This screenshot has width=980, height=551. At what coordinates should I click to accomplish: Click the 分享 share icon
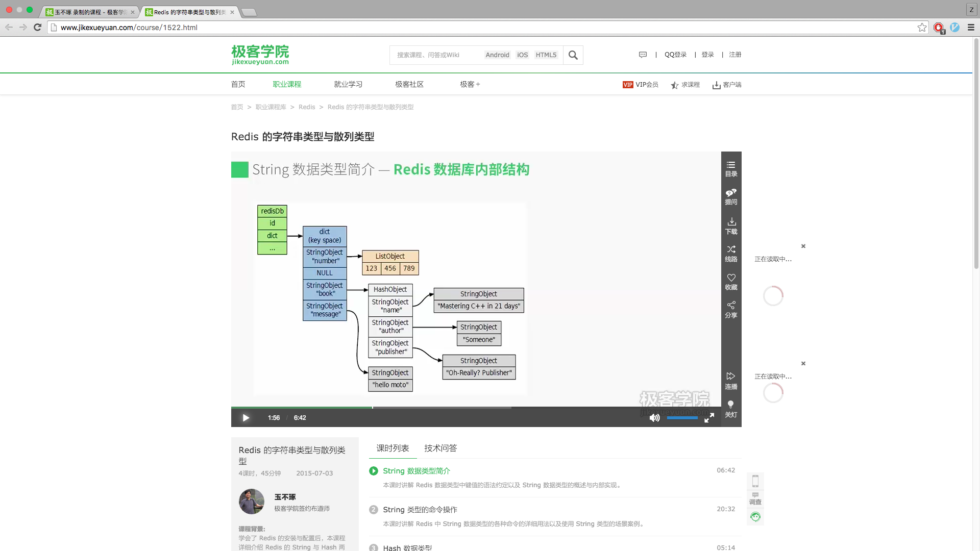click(731, 309)
